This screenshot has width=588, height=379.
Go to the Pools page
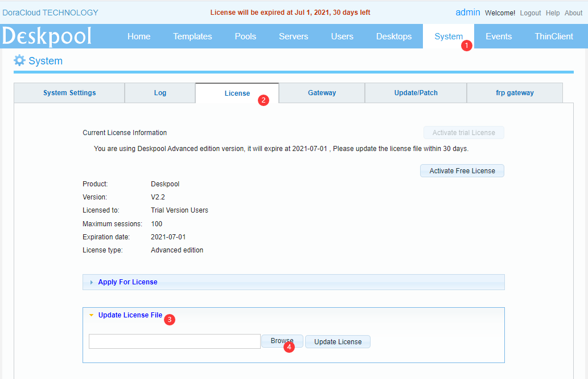tap(245, 36)
